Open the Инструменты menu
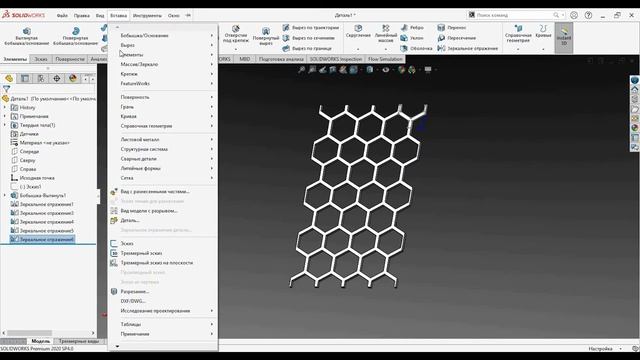640x360 pixels. [147, 16]
